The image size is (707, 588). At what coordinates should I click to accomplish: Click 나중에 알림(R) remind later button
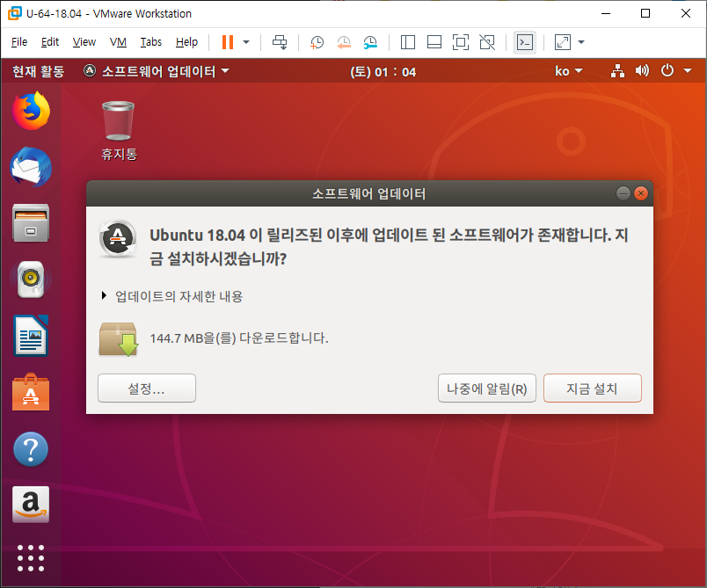pyautogui.click(x=487, y=388)
